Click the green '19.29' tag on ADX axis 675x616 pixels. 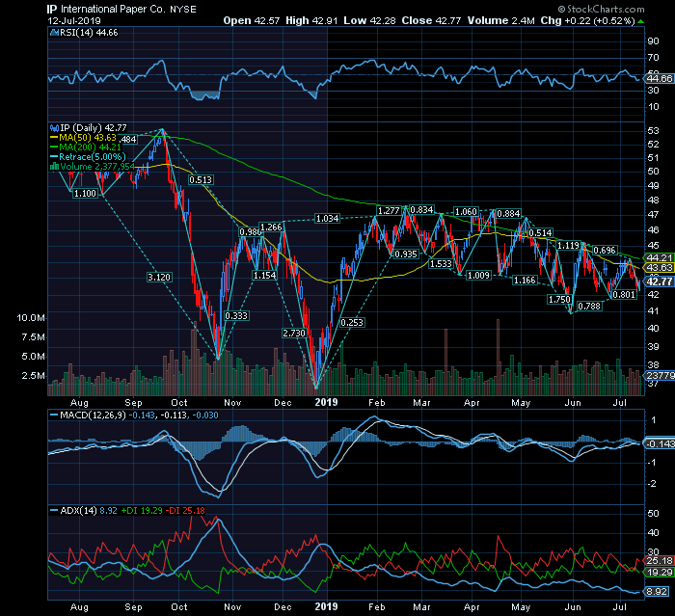[659, 573]
